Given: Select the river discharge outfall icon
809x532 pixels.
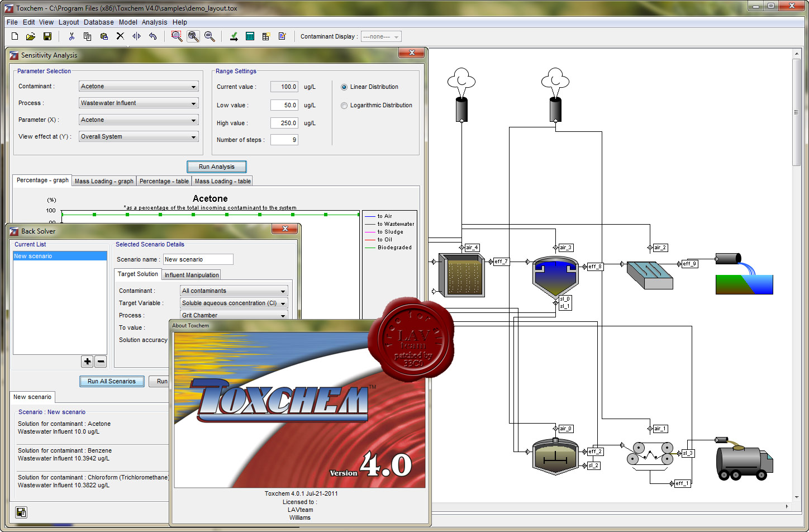Looking at the screenshot, I should tap(745, 274).
